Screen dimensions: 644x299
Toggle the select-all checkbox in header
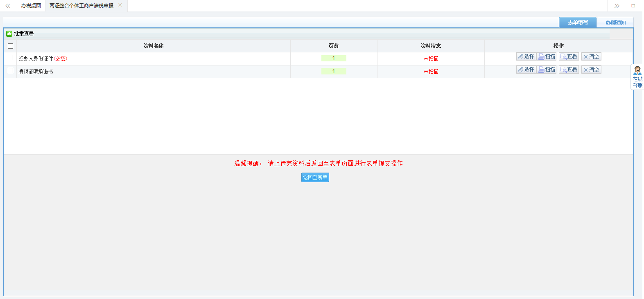pyautogui.click(x=11, y=46)
